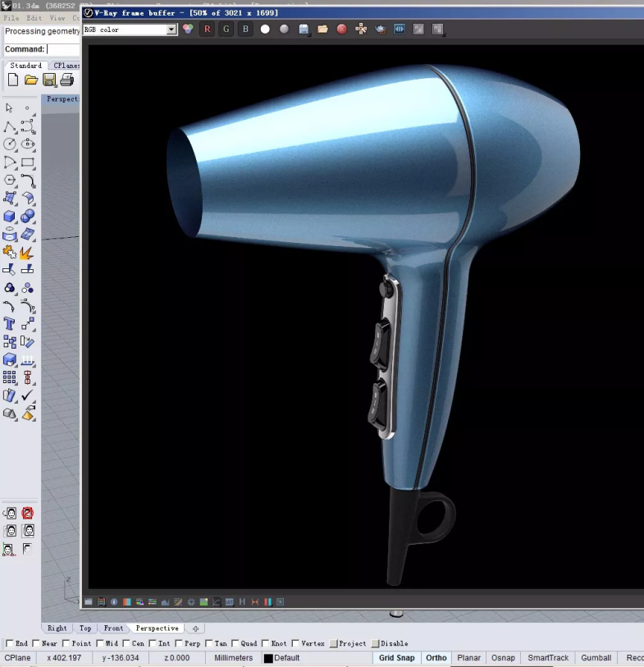Toggle the red channel button
644x667 pixels.
tap(207, 30)
